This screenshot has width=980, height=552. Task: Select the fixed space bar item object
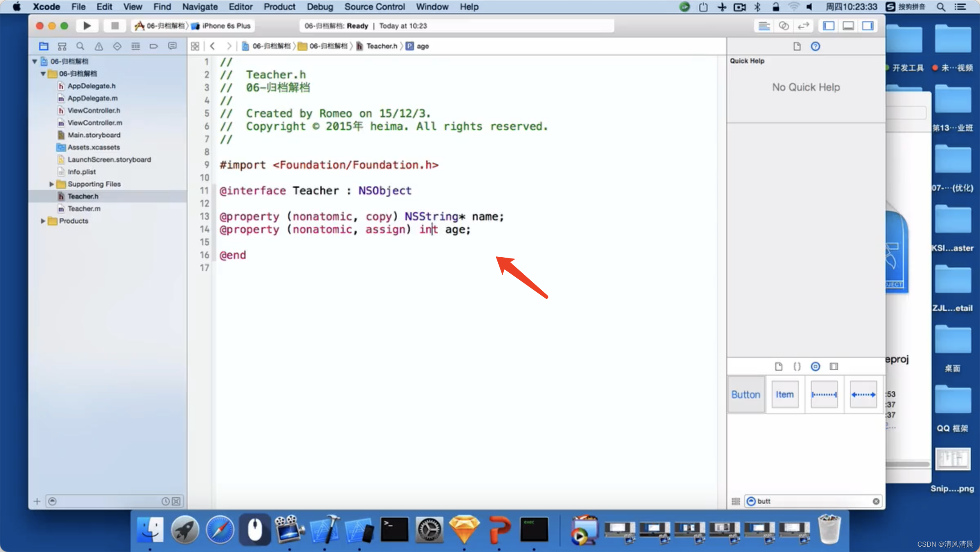(824, 394)
